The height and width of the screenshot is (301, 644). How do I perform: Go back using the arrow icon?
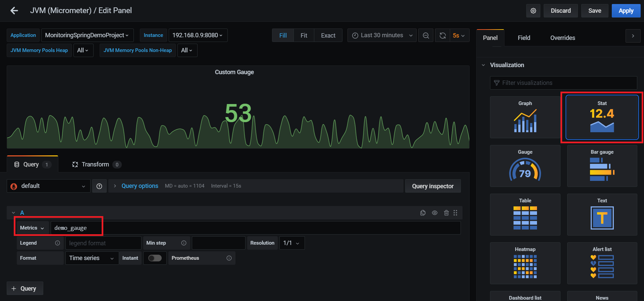pos(14,11)
